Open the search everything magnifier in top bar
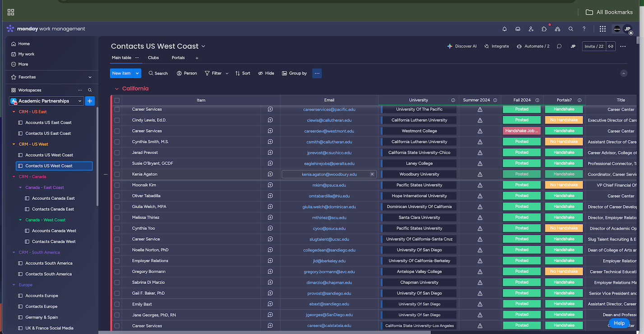This screenshot has width=644, height=334. tap(571, 29)
